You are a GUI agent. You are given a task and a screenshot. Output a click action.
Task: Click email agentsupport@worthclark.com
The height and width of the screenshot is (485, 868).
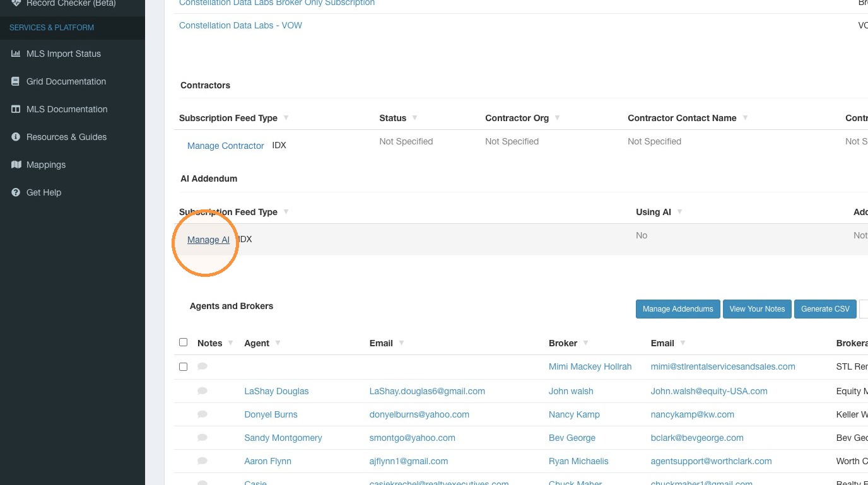tap(712, 461)
